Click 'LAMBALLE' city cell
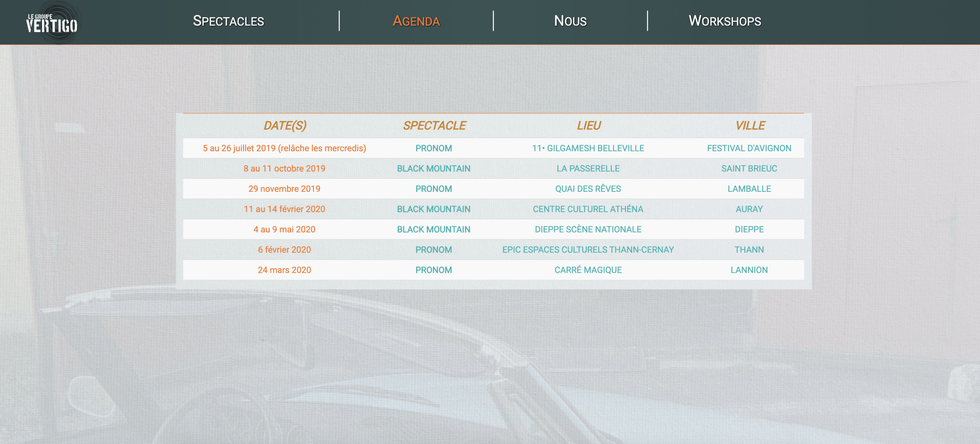The image size is (980, 444). (749, 189)
